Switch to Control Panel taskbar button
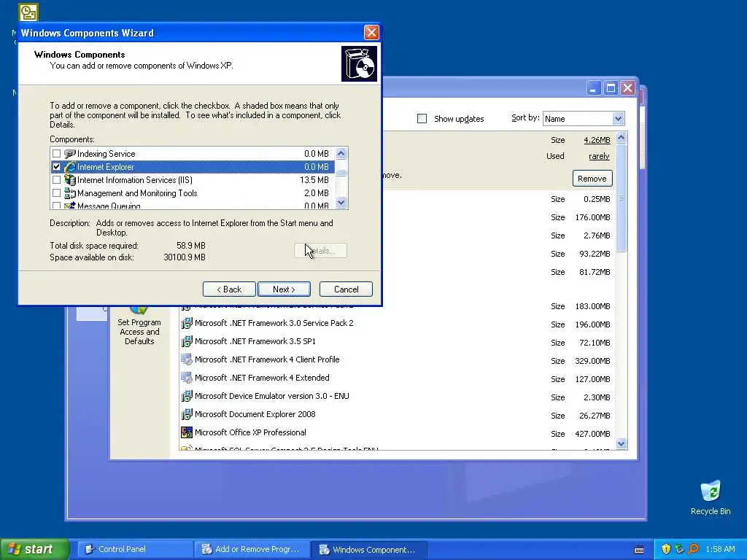Screen dimensions: 747x560 coord(135,549)
